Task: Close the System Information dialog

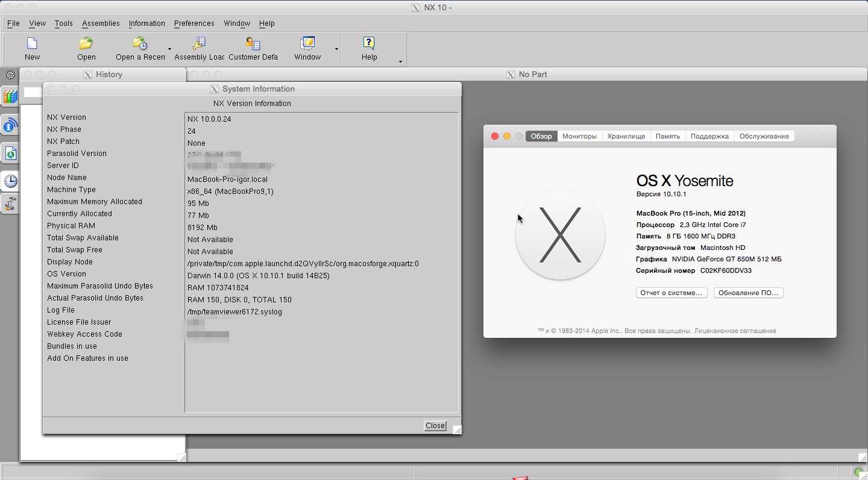Action: coord(435,426)
